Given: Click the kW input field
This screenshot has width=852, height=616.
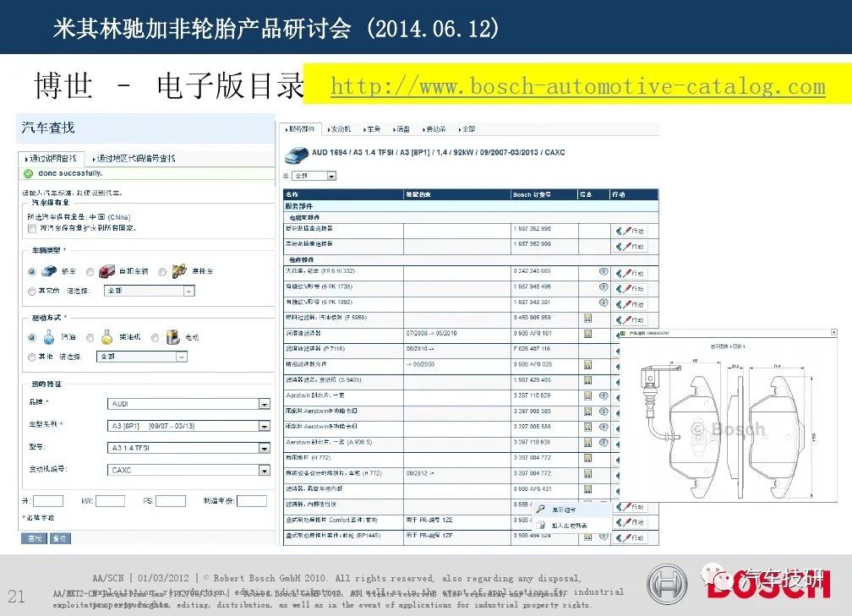Looking at the screenshot, I should pos(110,501).
